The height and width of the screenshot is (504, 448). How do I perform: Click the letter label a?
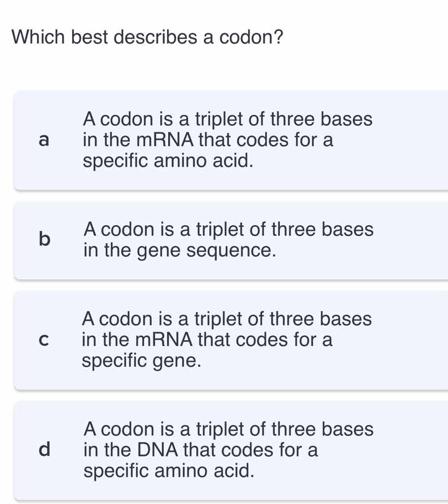[43, 139]
